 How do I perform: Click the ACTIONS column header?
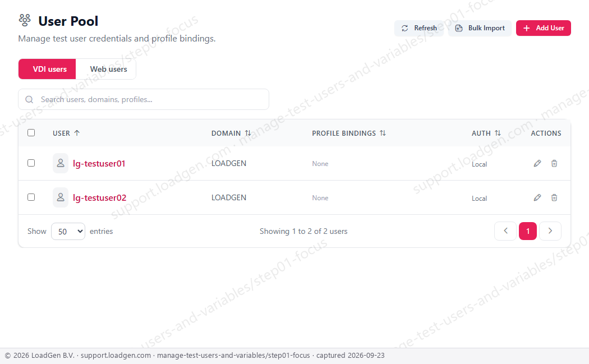pyautogui.click(x=546, y=133)
